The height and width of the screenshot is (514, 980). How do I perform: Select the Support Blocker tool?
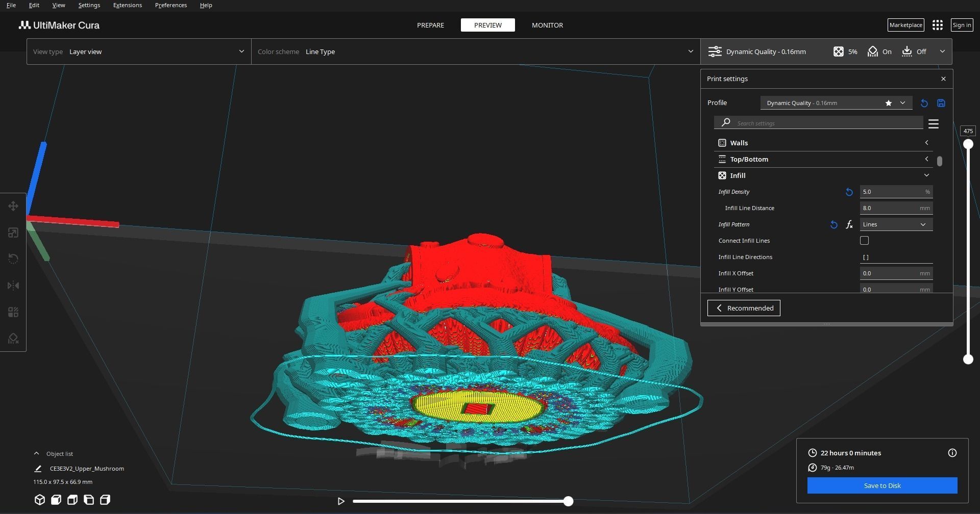tap(13, 339)
